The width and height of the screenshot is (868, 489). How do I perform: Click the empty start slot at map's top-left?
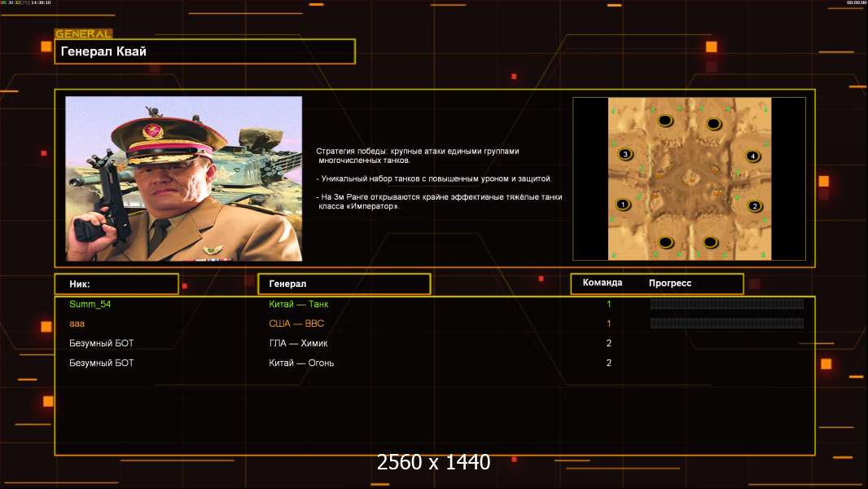pyautogui.click(x=664, y=121)
